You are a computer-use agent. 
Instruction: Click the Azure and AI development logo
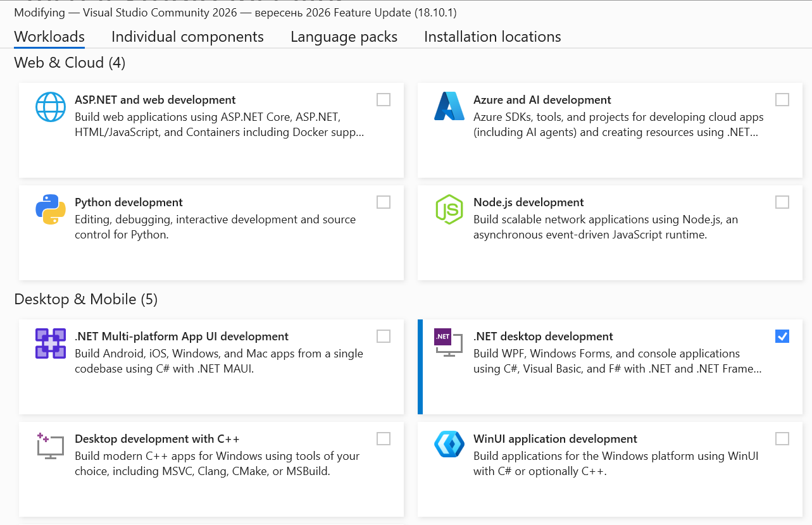[449, 106]
